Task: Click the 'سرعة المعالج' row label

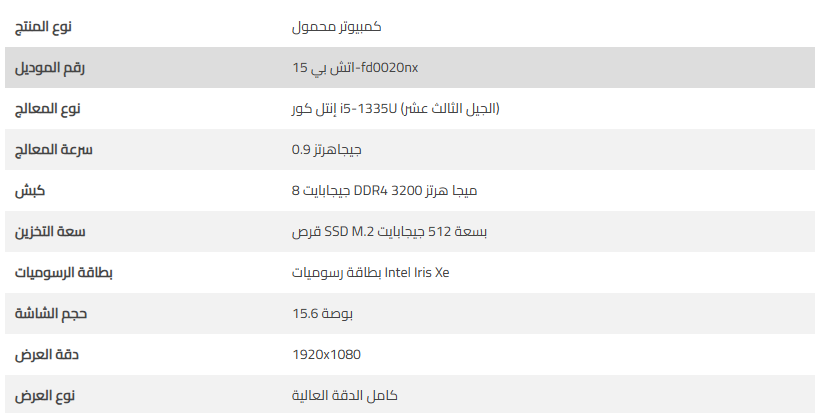Action: [49, 149]
